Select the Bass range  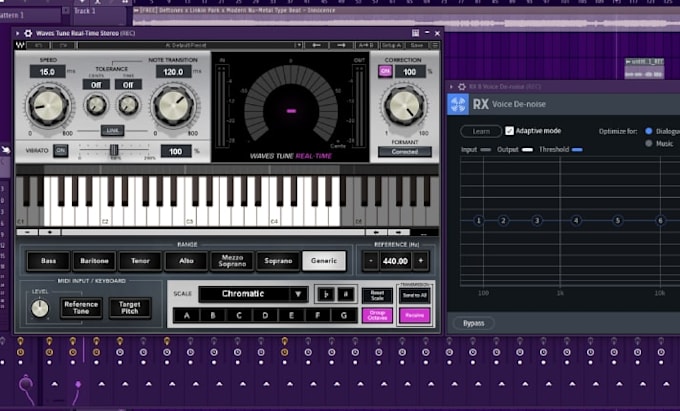coord(48,261)
